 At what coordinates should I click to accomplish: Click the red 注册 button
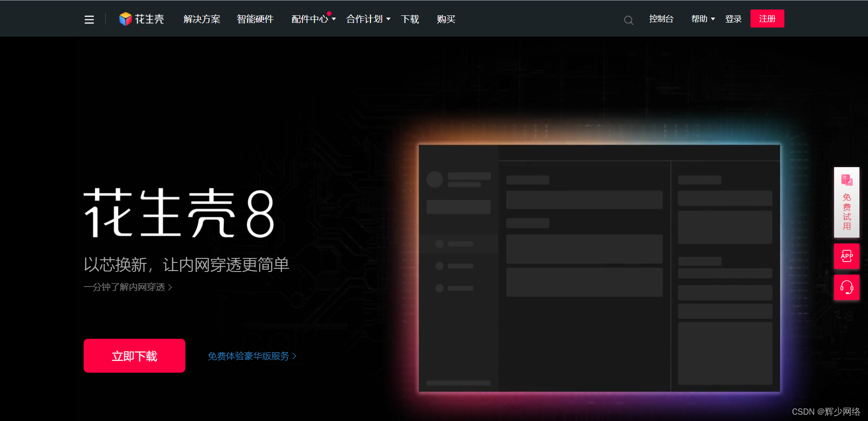[767, 19]
